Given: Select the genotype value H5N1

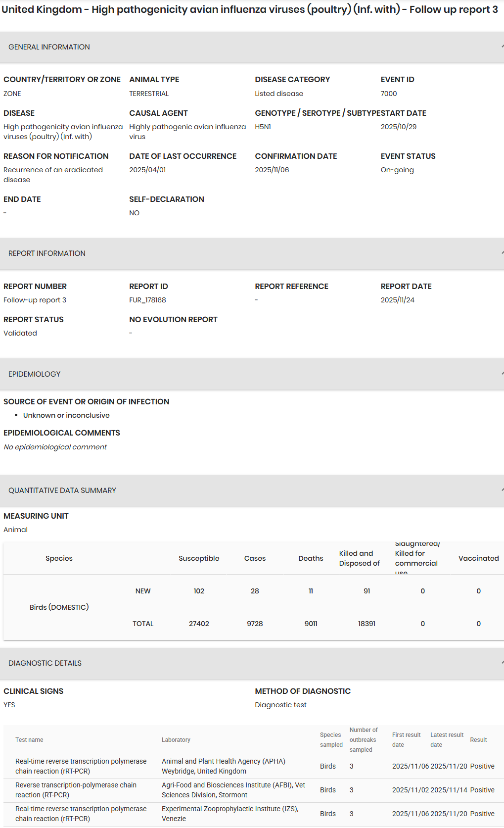Looking at the screenshot, I should coord(263,127).
